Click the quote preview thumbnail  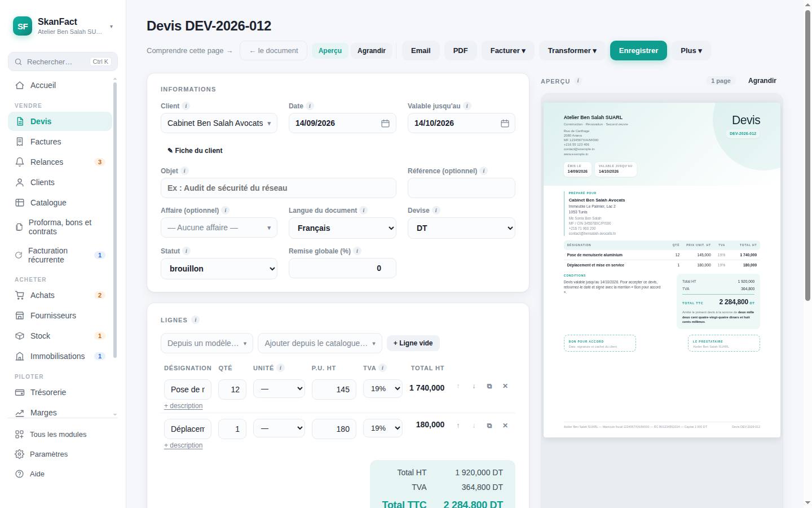(662, 270)
